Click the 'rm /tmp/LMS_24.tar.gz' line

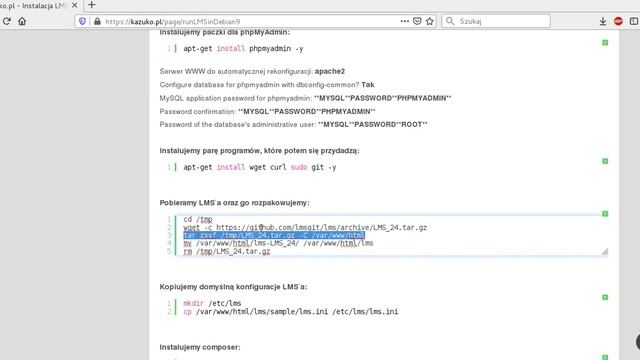tap(227, 251)
